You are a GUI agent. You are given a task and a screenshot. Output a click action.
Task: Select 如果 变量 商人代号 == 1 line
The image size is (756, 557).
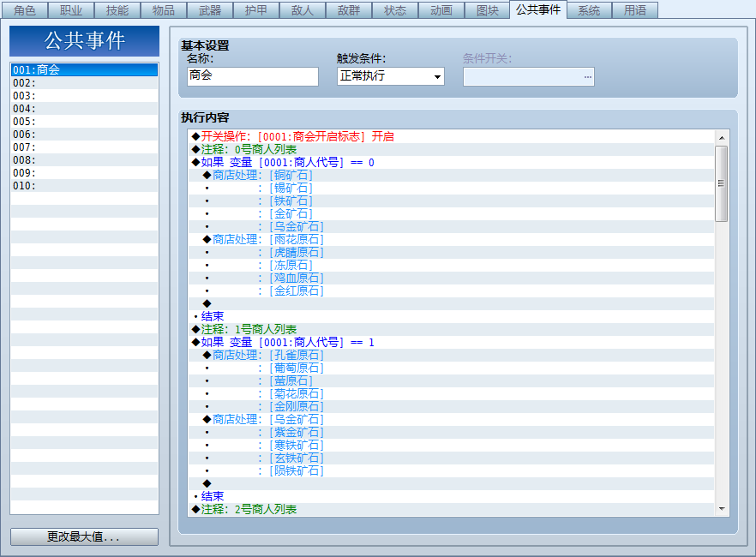[x=451, y=342]
